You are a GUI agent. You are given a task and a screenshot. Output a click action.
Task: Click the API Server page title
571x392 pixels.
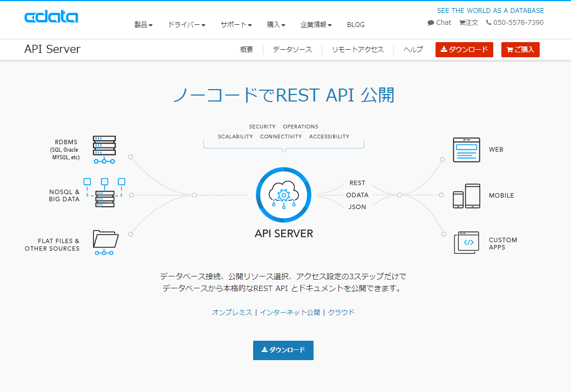pos(52,49)
